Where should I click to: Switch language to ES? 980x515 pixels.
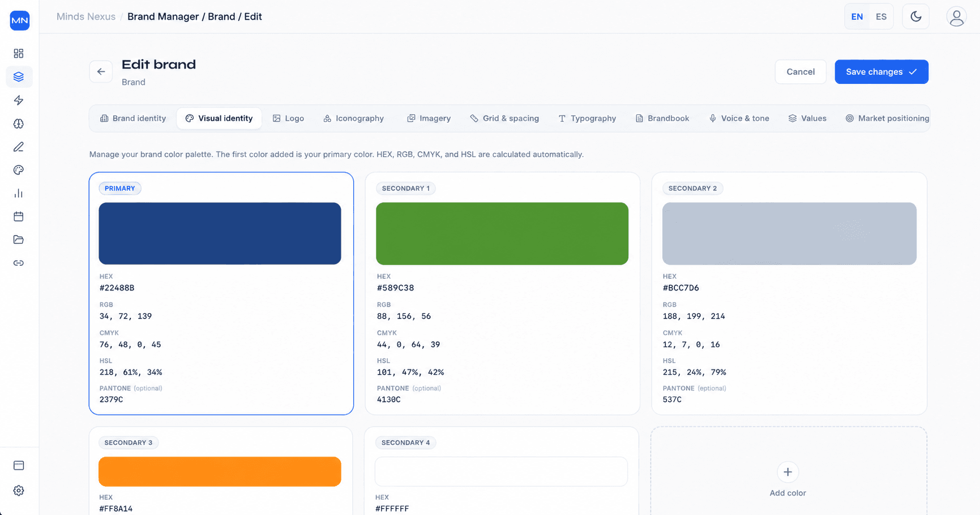881,16
